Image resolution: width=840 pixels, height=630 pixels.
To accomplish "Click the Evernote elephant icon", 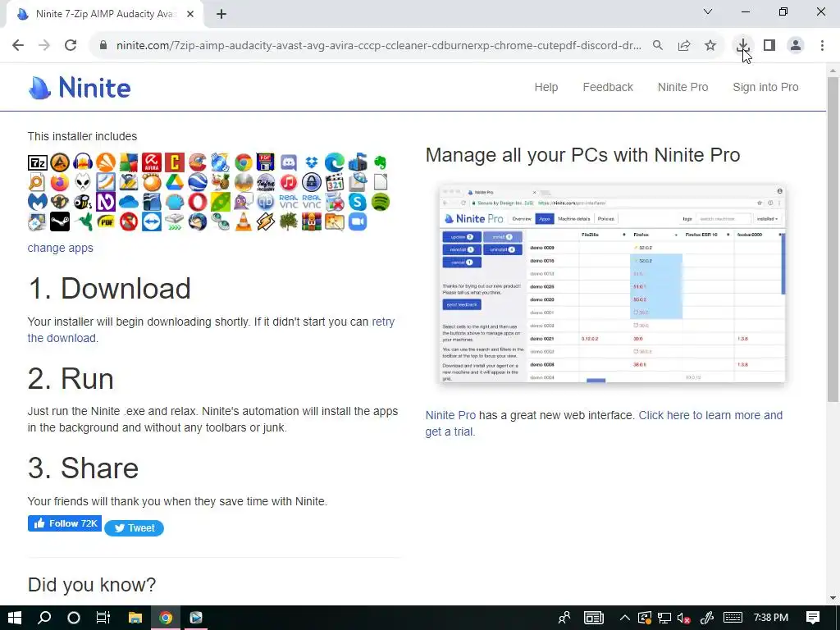I will [x=381, y=162].
